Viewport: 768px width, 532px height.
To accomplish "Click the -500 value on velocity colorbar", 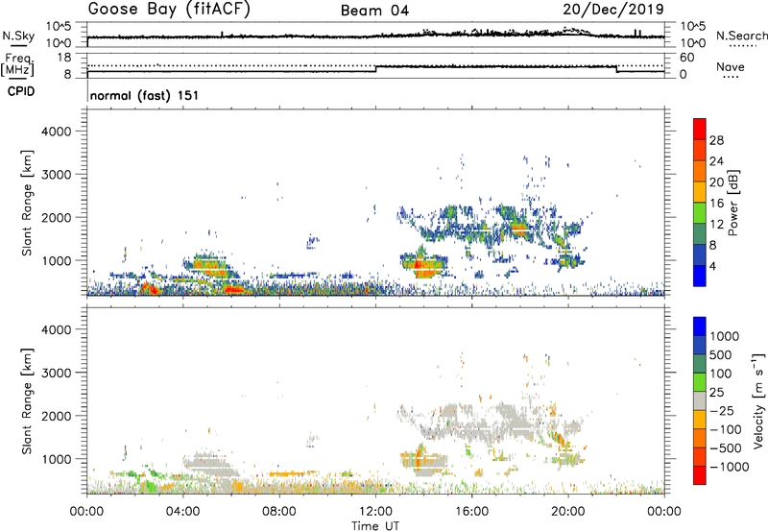I will pyautogui.click(x=726, y=447).
